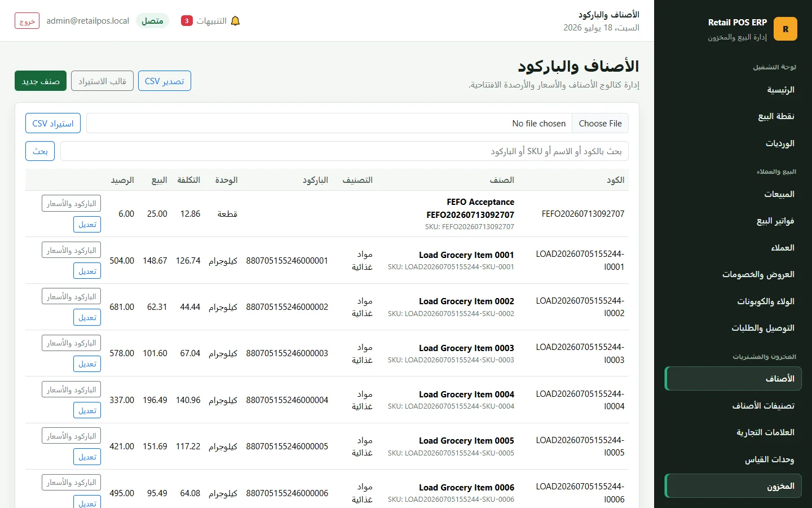Open العروض والخصومات sidebar item
Screen dimensions: 812x508
tap(733, 274)
